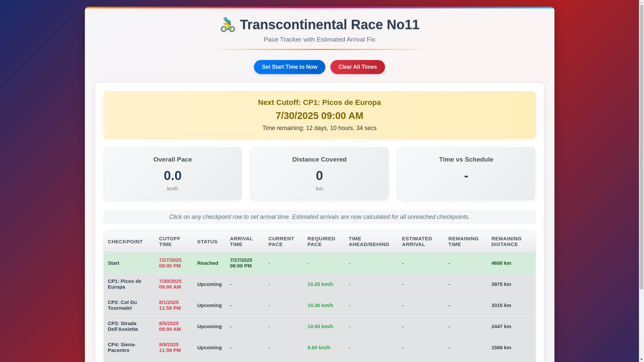Click the italic checkpoint instructions note
644x362 pixels.
319,217
